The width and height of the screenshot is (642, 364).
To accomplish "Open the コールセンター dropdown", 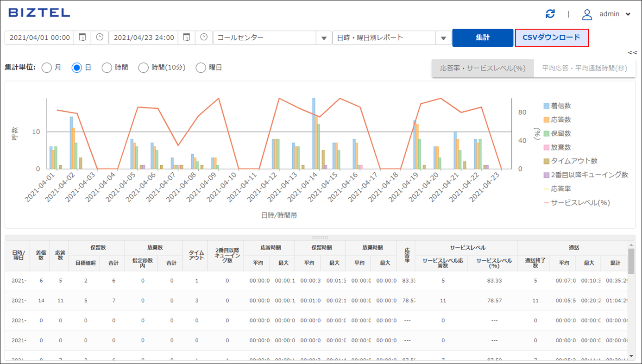I will (271, 38).
